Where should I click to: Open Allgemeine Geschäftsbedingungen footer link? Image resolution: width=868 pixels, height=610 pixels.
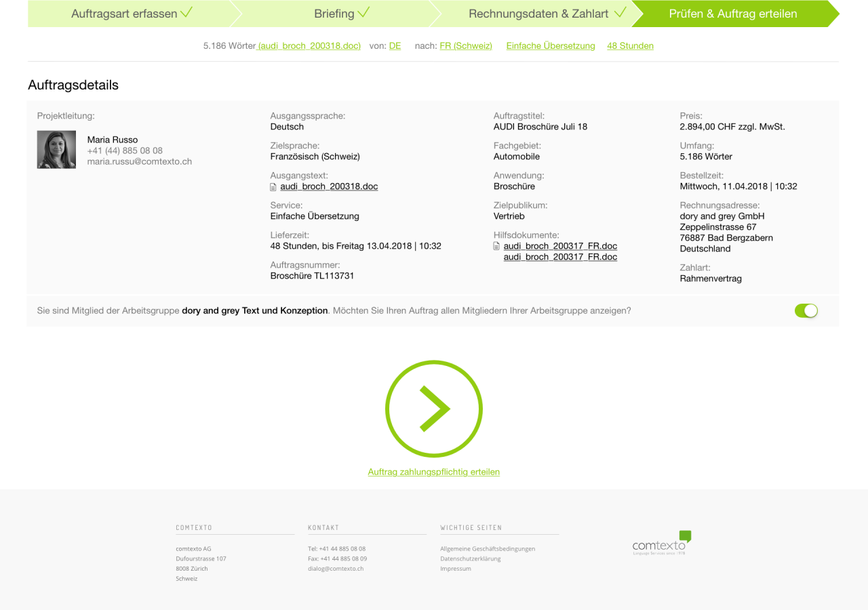coord(488,549)
